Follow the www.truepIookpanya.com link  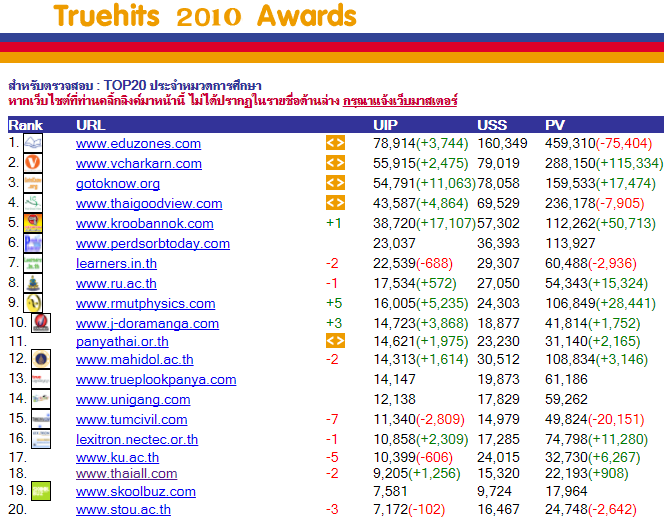tap(156, 379)
